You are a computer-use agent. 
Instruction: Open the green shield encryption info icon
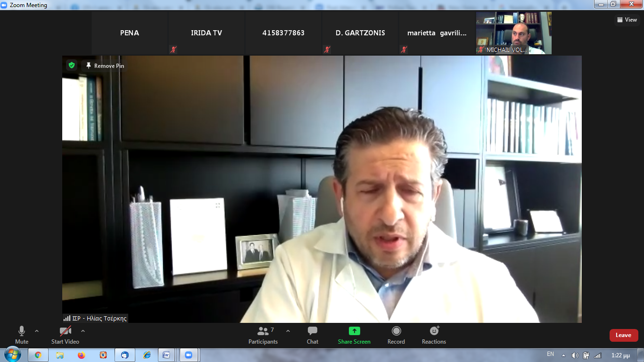click(72, 66)
